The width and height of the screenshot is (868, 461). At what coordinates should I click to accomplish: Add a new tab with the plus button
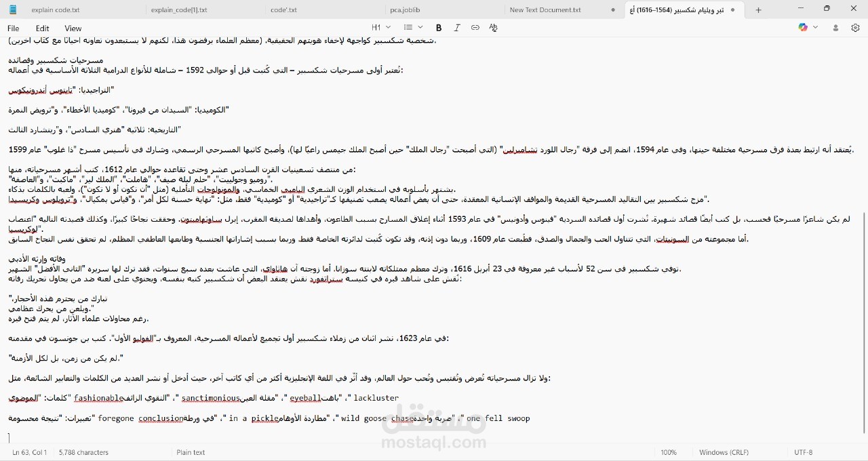click(758, 10)
